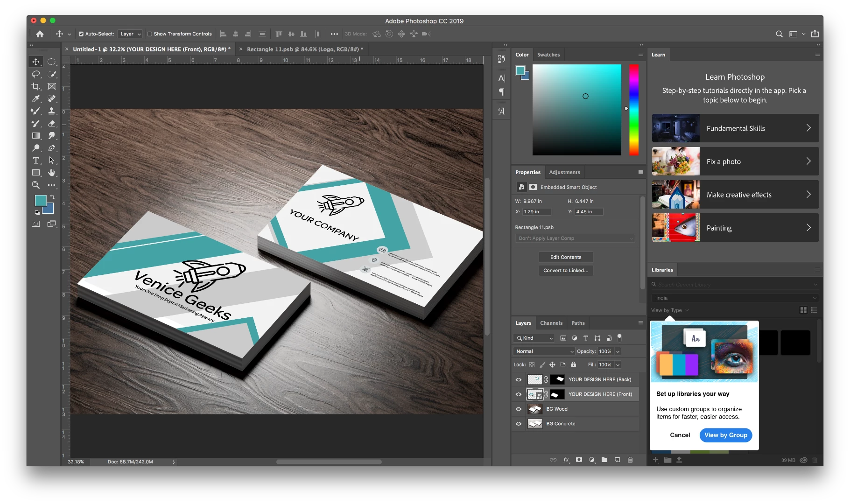This screenshot has height=504, width=850.
Task: Toggle Auto-Select checkbox
Action: point(81,34)
